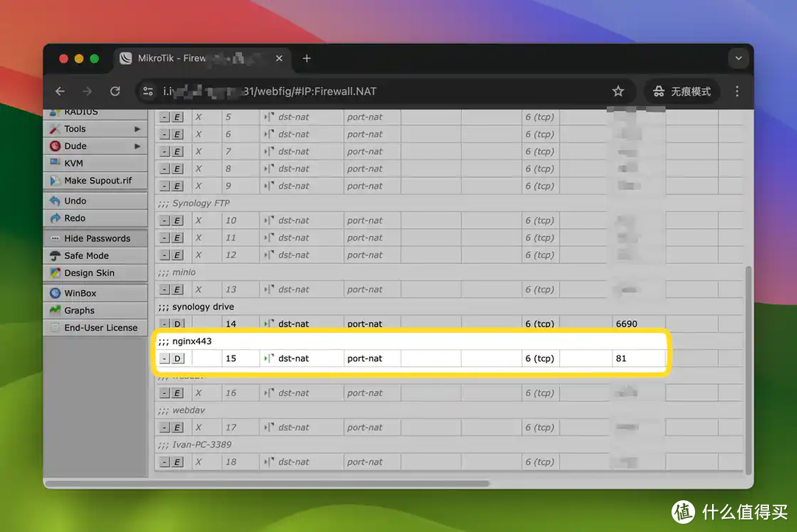This screenshot has width=797, height=532.
Task: Disable rule 14 using its D button
Action: click(x=177, y=324)
